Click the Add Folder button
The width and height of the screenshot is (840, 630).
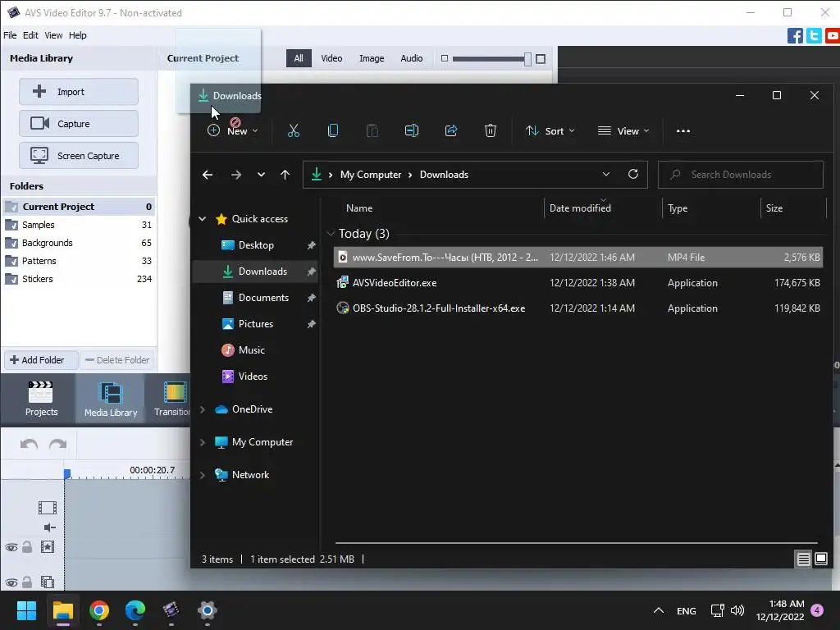41,360
